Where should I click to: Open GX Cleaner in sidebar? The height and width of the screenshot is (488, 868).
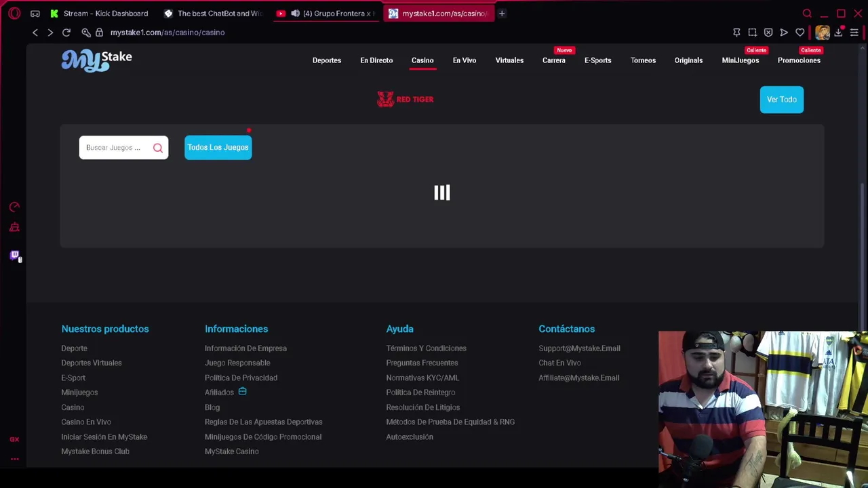click(14, 227)
